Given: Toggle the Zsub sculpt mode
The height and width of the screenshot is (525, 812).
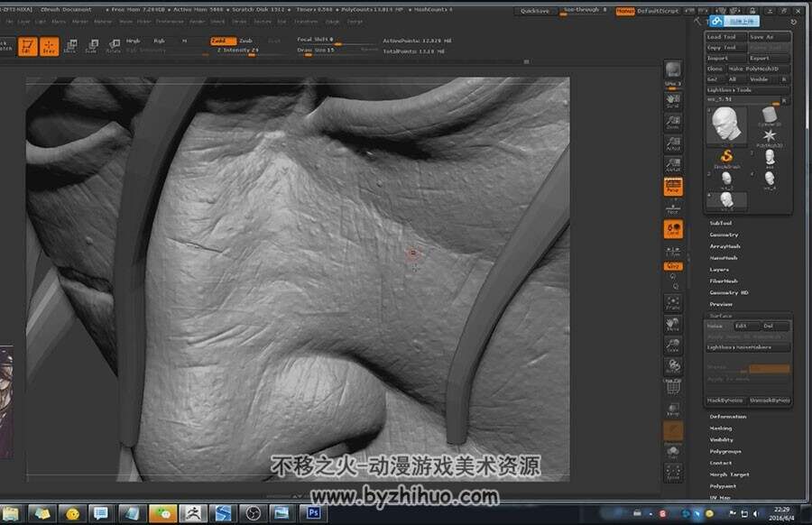Looking at the screenshot, I should pyautogui.click(x=246, y=41).
